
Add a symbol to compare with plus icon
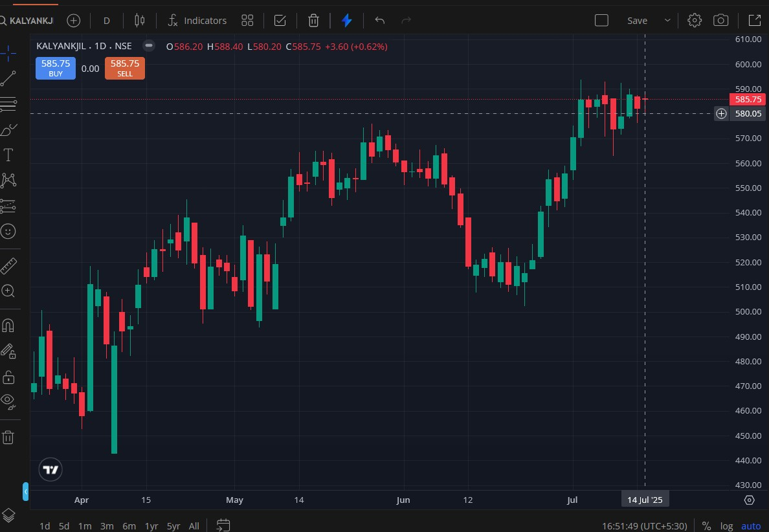point(74,21)
